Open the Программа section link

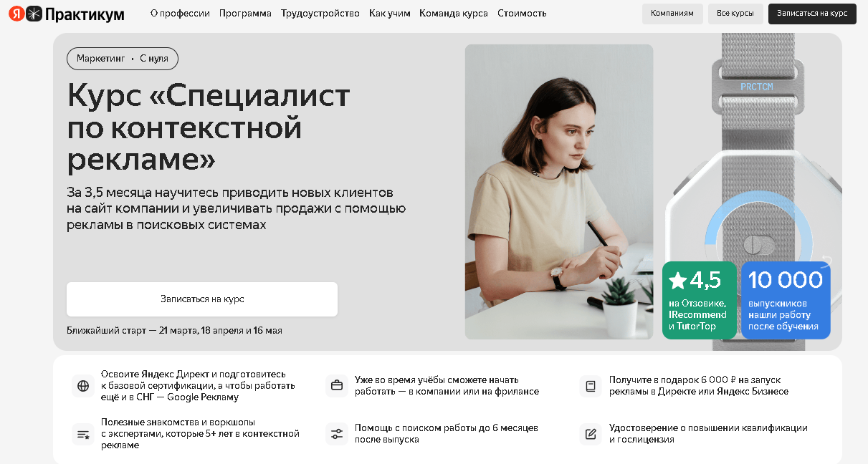pyautogui.click(x=245, y=14)
